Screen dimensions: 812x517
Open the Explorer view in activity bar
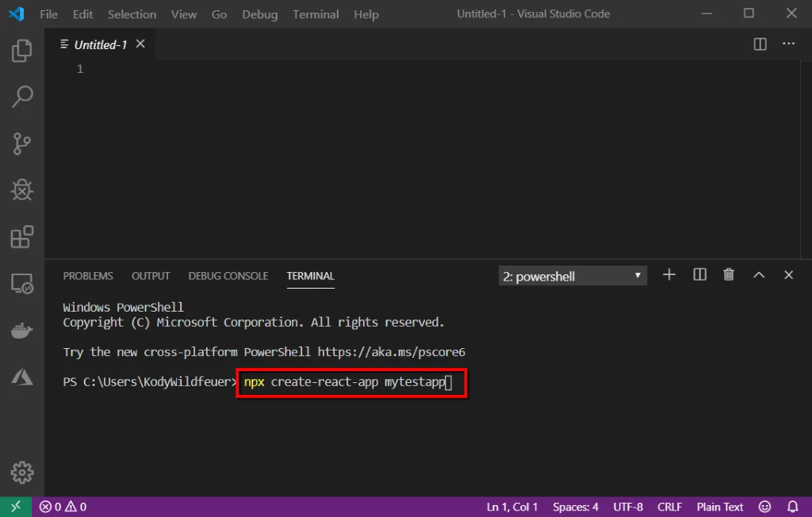click(x=21, y=51)
